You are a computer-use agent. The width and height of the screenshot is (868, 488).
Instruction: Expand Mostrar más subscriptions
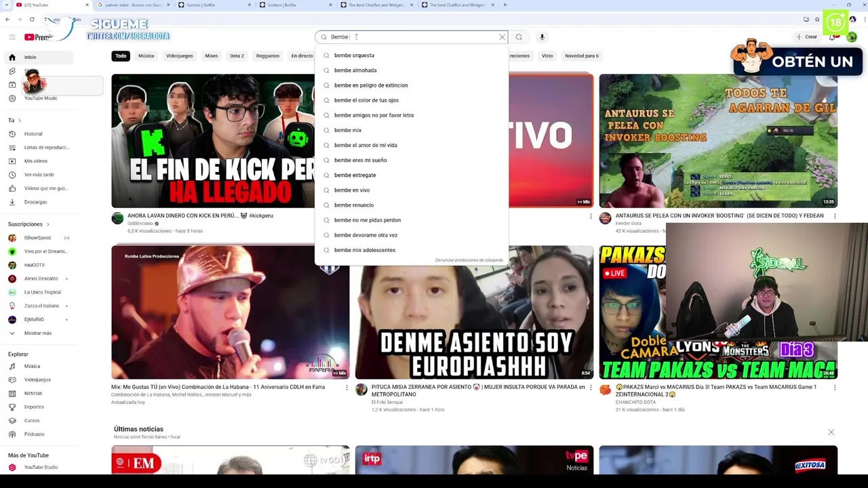[37, 333]
